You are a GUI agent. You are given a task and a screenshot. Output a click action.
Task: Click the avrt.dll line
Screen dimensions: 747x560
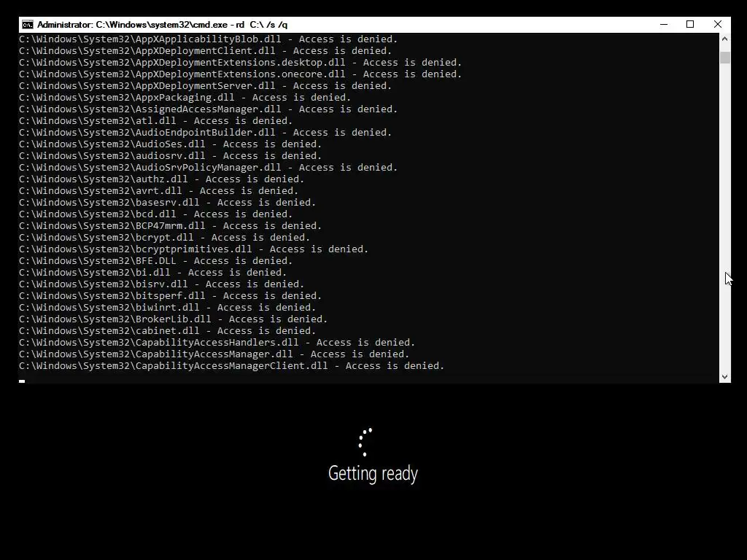[158, 191]
